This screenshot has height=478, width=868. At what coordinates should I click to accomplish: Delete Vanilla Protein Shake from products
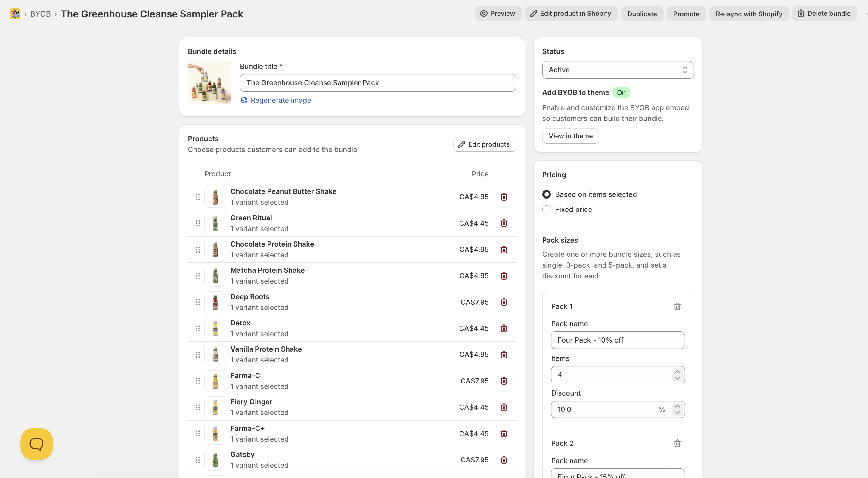pyautogui.click(x=504, y=355)
